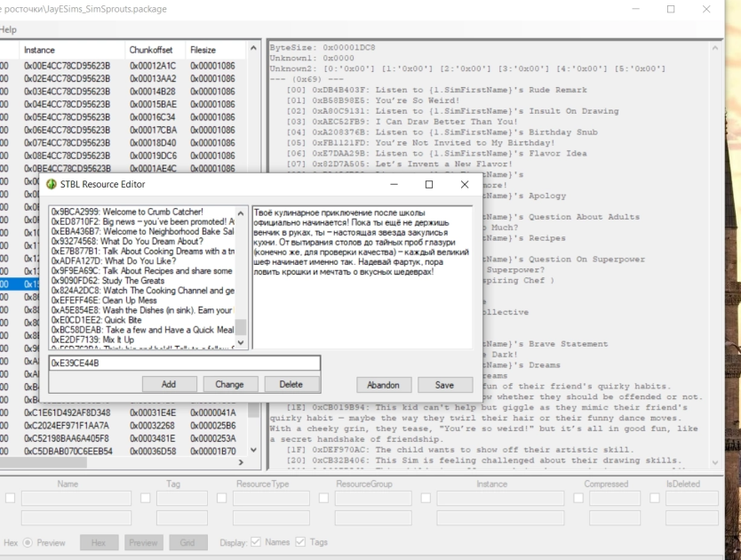
Task: Click the Abandon button
Action: (x=384, y=385)
